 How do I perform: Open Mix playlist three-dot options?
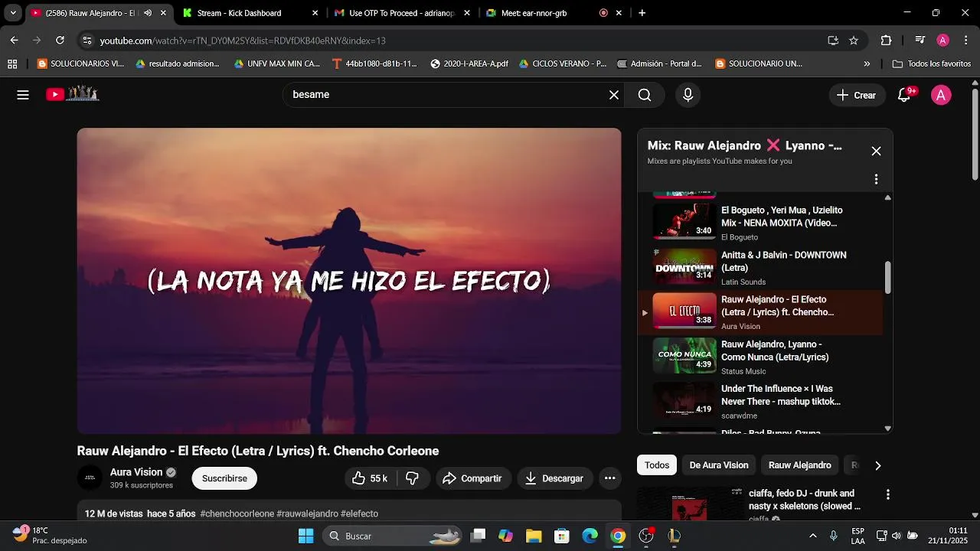tap(876, 179)
